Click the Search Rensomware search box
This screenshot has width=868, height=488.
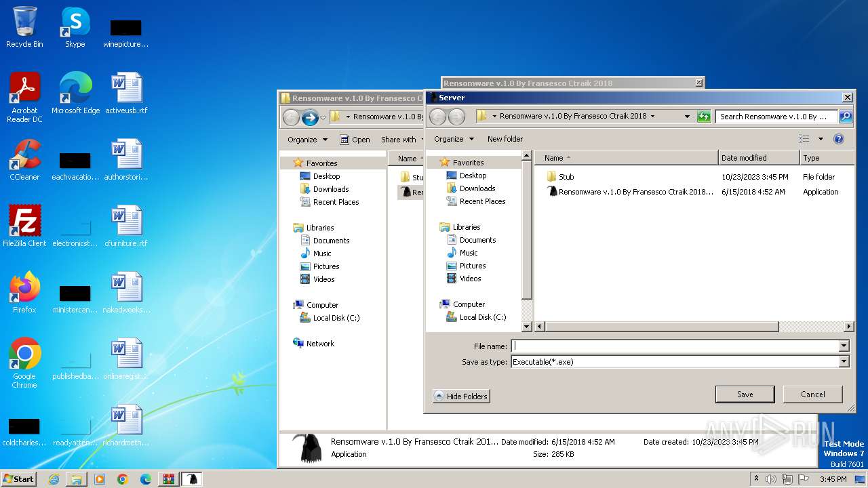(777, 117)
